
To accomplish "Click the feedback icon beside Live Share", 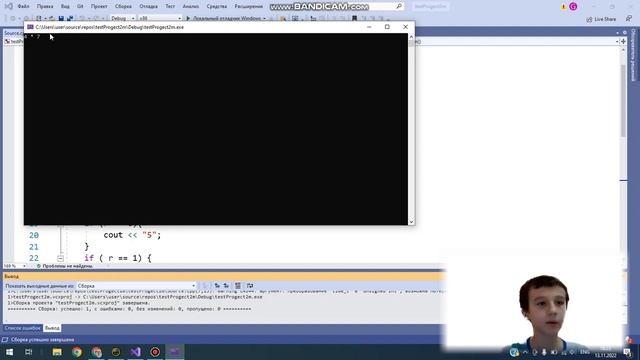I will pos(629,19).
